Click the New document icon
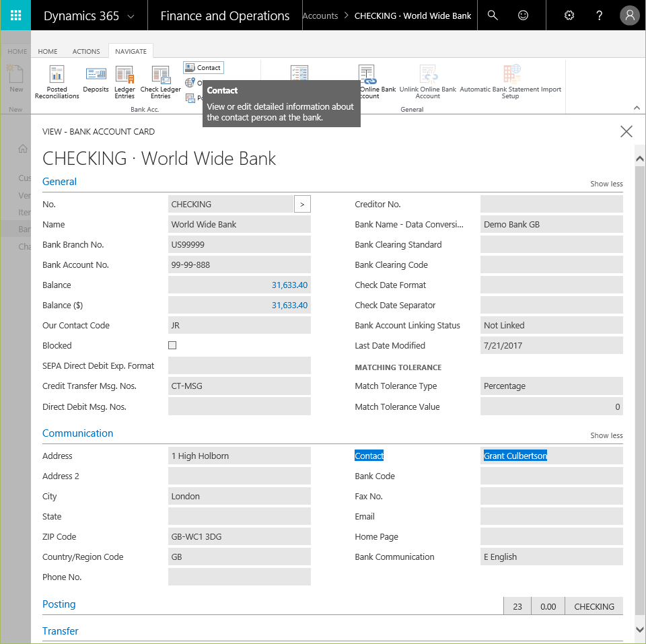The width and height of the screenshot is (646, 644). pos(16,79)
